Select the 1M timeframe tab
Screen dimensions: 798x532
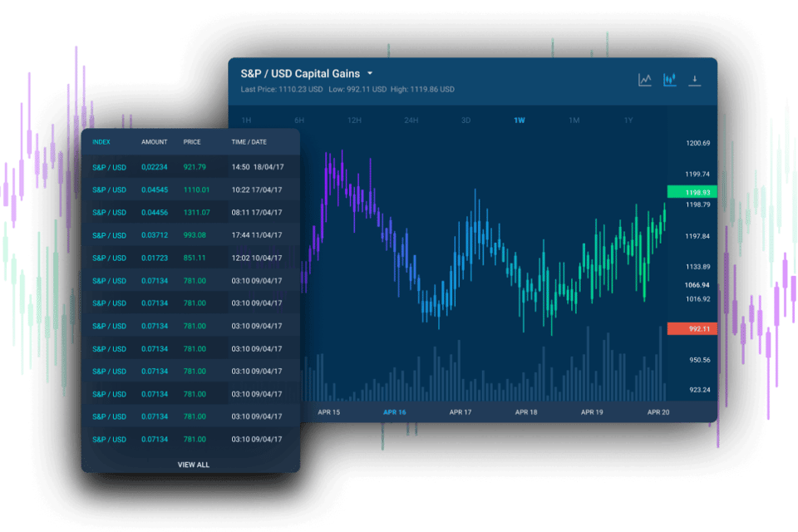click(574, 121)
